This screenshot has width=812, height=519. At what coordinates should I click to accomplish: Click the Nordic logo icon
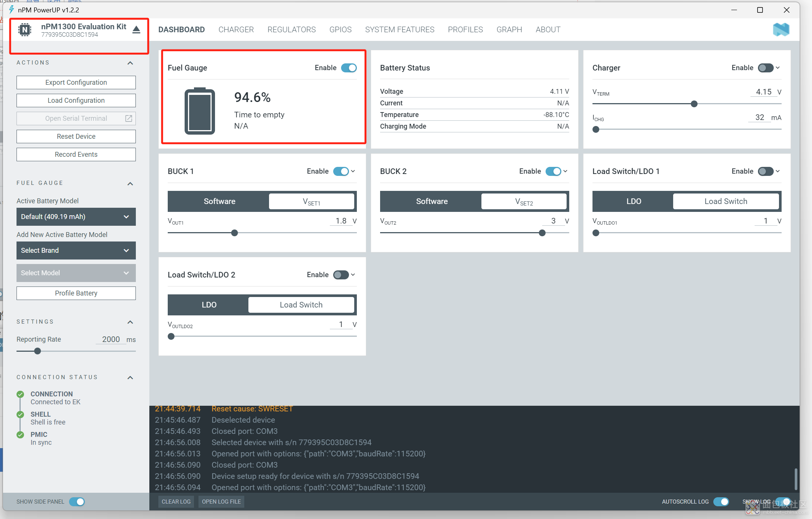click(781, 30)
